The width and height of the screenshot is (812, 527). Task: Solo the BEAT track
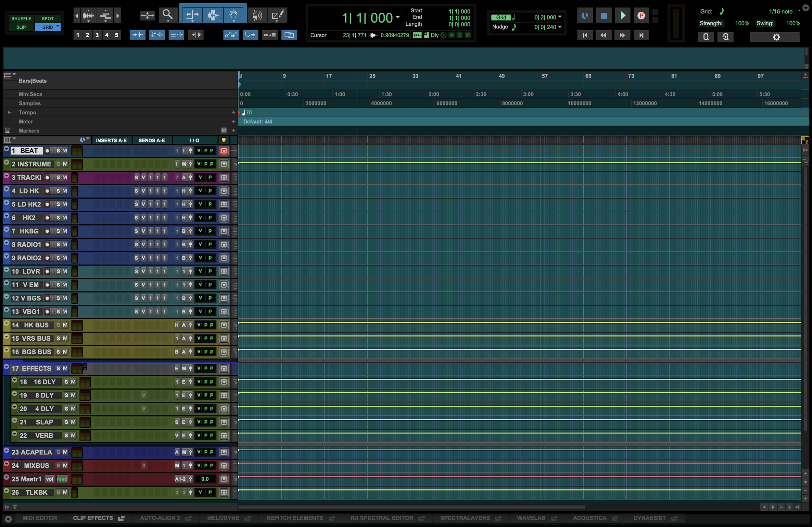click(x=58, y=150)
